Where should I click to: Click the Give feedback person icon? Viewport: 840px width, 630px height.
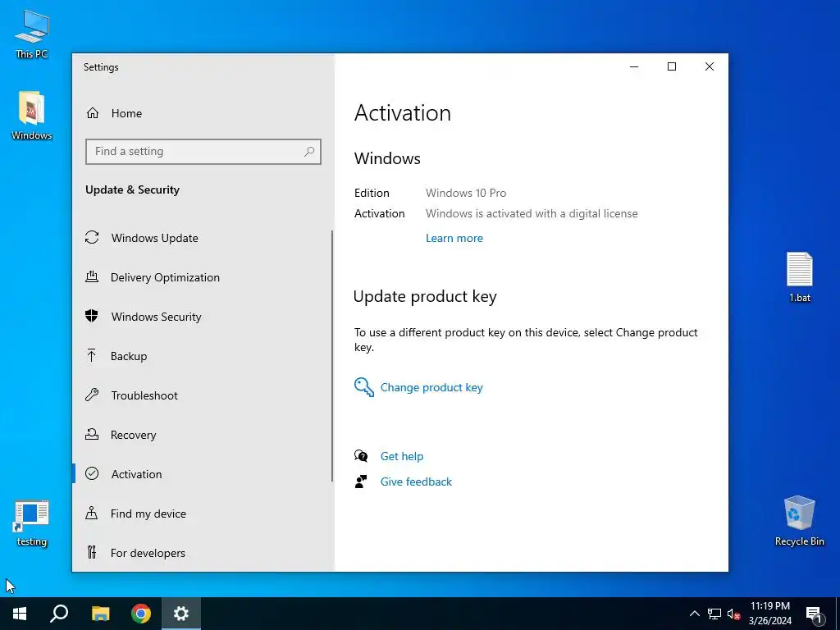(361, 482)
